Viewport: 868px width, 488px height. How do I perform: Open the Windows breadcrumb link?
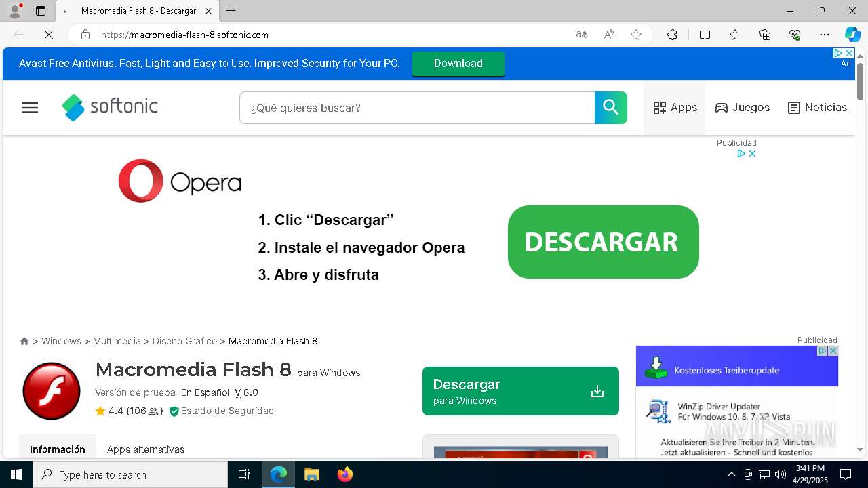[61, 341]
